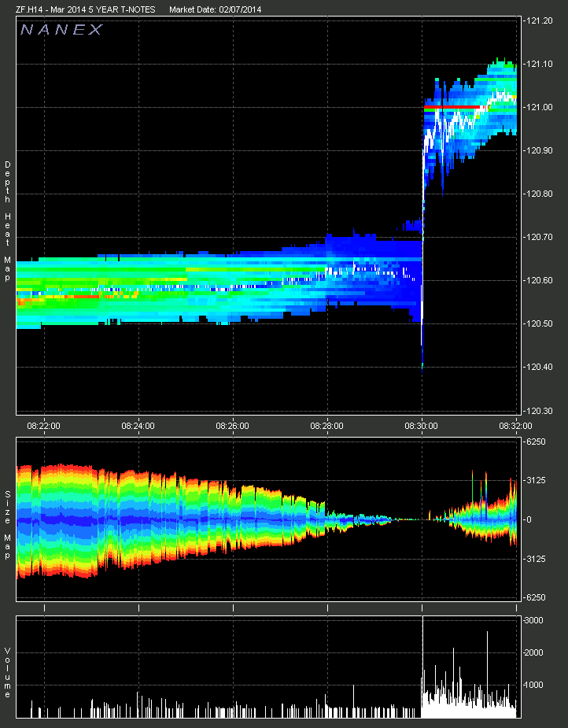
Task: Click the Market Date 02/07/2014 text
Action: (216, 9)
